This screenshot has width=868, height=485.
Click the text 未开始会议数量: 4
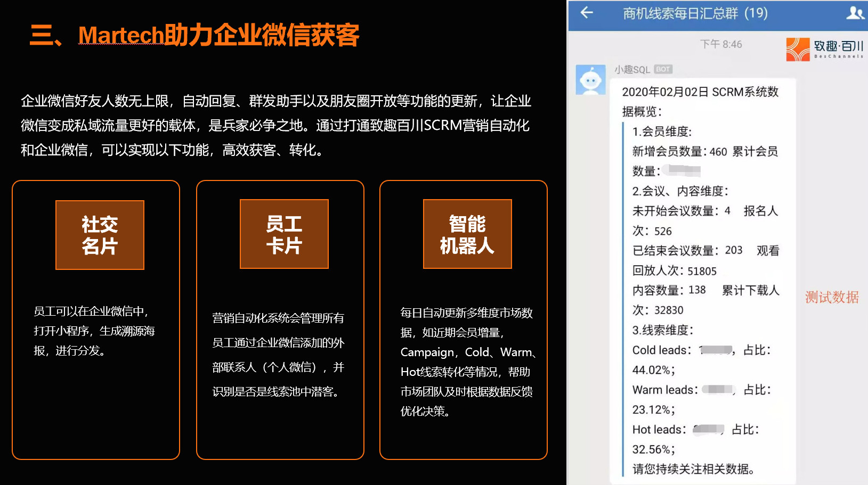[x=681, y=211]
